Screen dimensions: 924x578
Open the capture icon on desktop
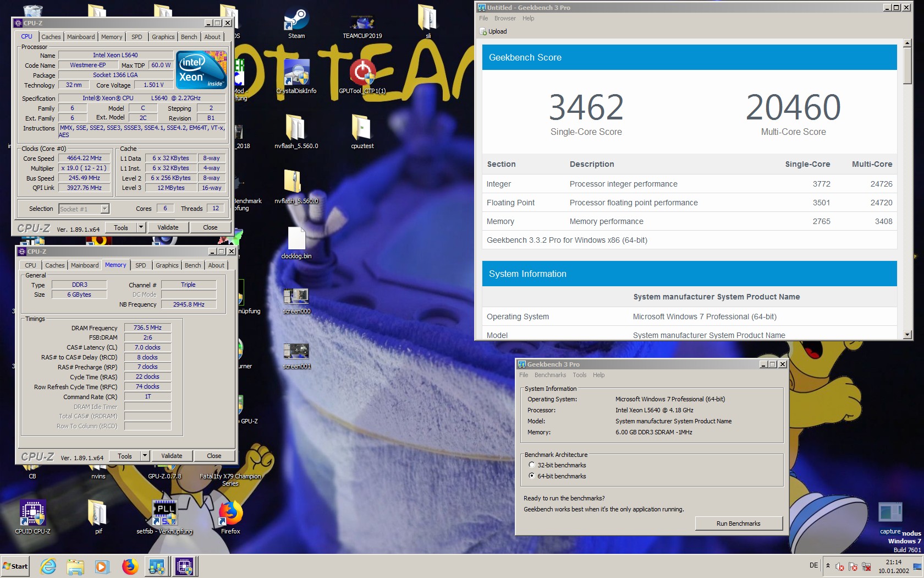pyautogui.click(x=890, y=517)
